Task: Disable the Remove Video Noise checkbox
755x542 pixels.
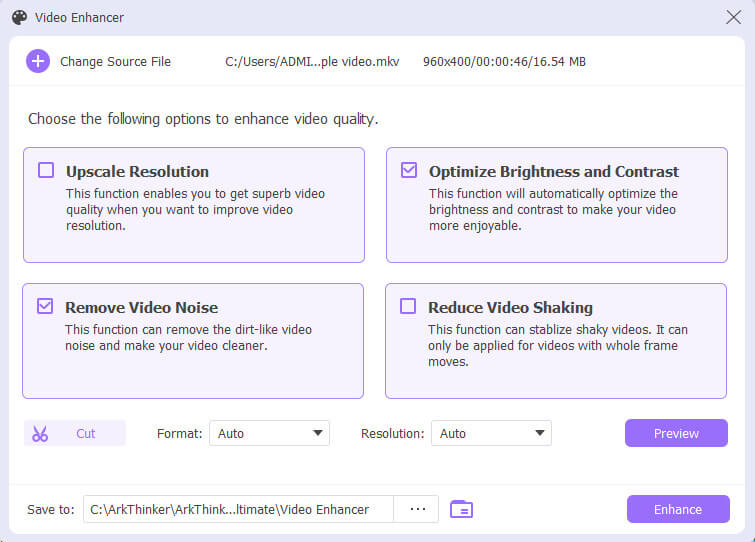Action: click(45, 306)
